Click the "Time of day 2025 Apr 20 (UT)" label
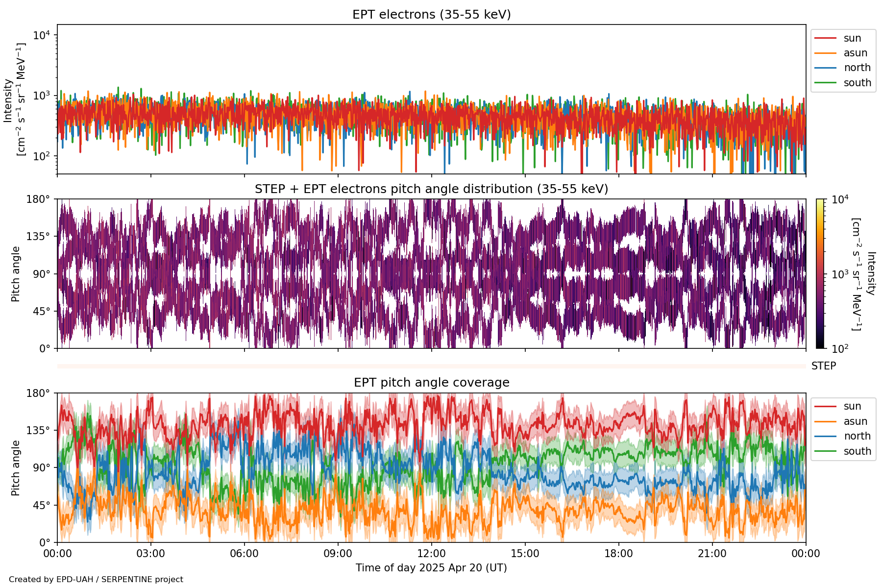The height and width of the screenshot is (588, 882). coord(431,568)
